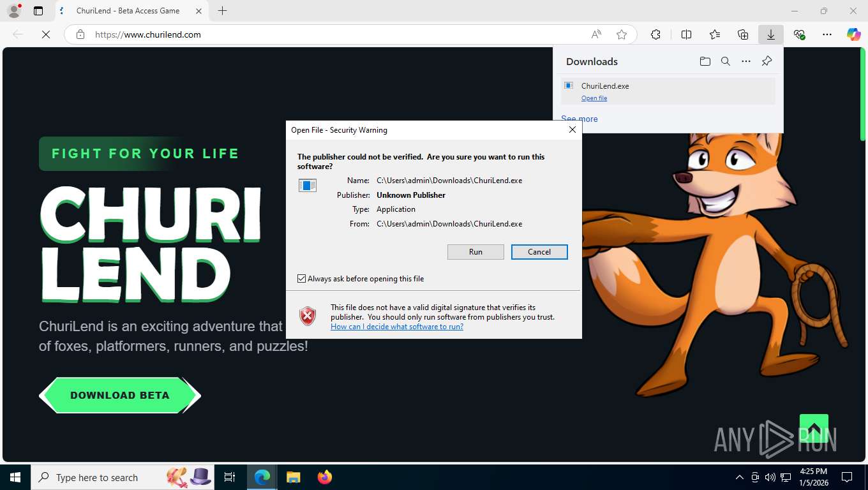Image resolution: width=868 pixels, height=490 pixels.
Task: Click the Open file link
Action: (594, 98)
